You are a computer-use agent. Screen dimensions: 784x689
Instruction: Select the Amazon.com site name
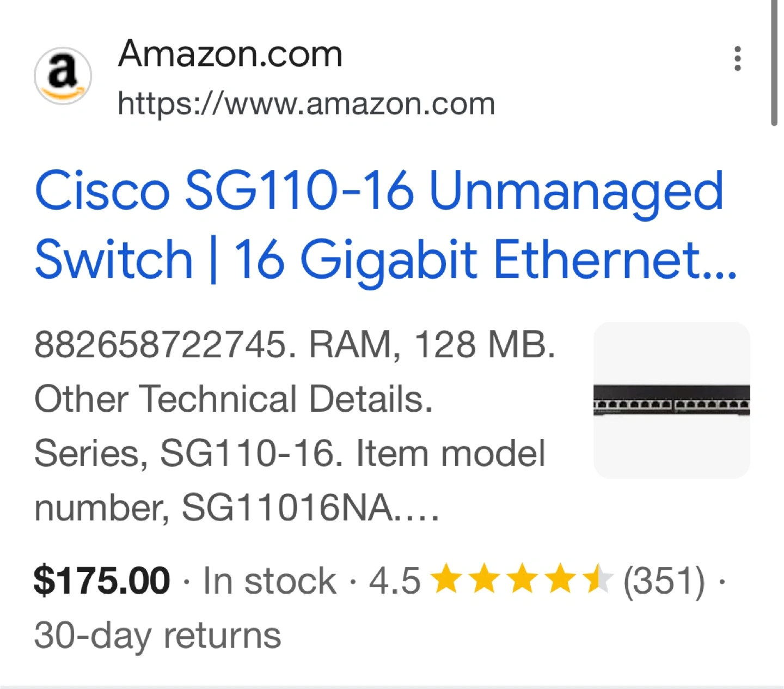click(x=230, y=54)
